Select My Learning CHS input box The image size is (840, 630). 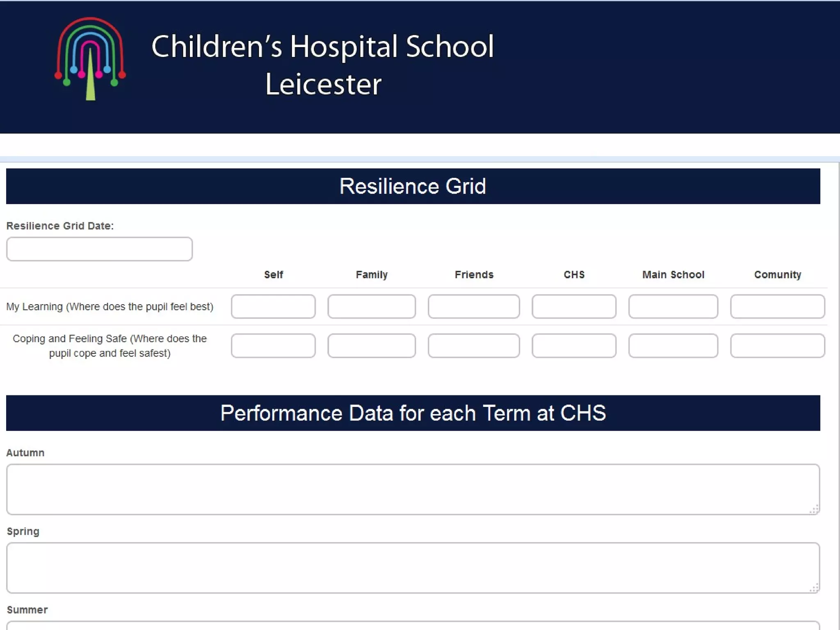pyautogui.click(x=574, y=306)
